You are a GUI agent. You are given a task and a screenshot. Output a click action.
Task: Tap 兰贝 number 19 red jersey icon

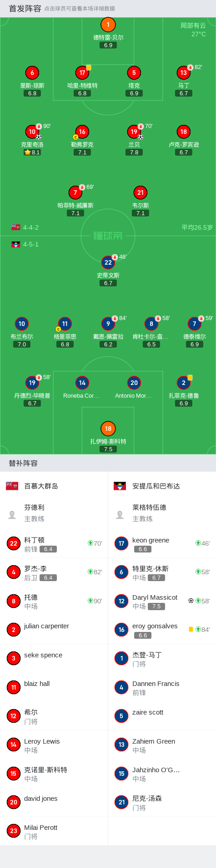coord(134,132)
